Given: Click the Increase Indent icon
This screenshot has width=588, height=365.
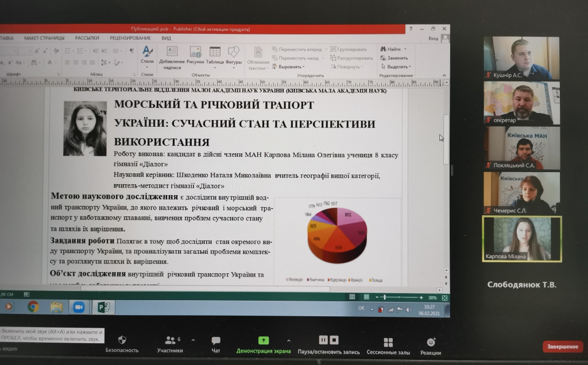Looking at the screenshot, I should pos(105,51).
